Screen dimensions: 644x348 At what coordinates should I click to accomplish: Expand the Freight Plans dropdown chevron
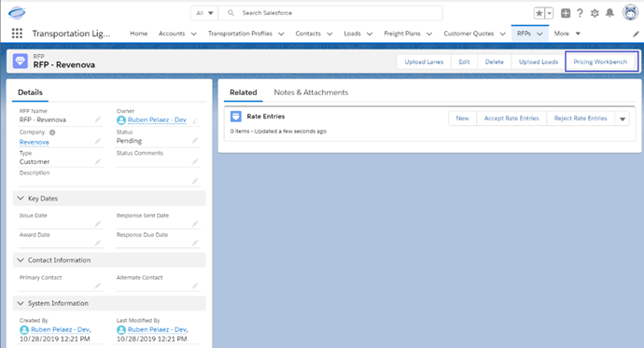428,34
